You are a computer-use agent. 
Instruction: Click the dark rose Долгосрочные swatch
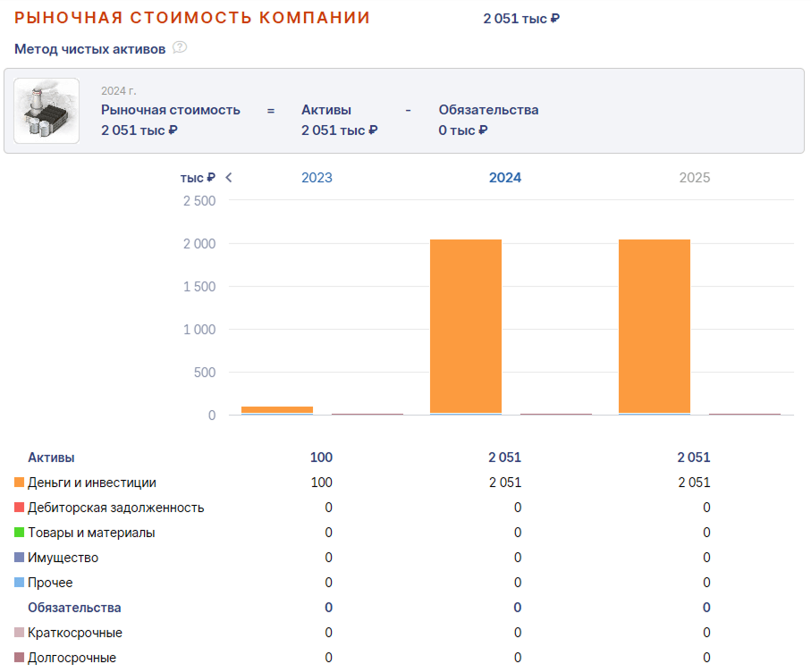tap(19, 658)
